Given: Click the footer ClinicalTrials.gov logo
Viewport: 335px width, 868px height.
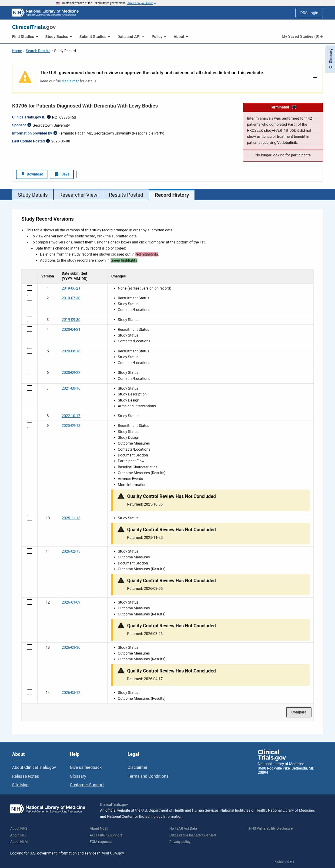Looking at the screenshot, I should 272,754.
